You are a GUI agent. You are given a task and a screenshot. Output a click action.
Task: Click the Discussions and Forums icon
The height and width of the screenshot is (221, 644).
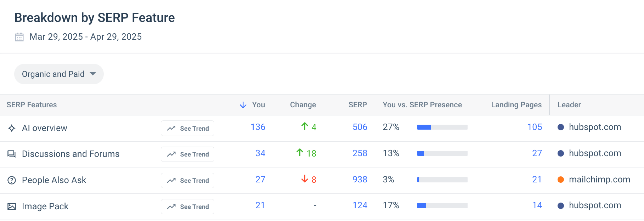[11, 154]
